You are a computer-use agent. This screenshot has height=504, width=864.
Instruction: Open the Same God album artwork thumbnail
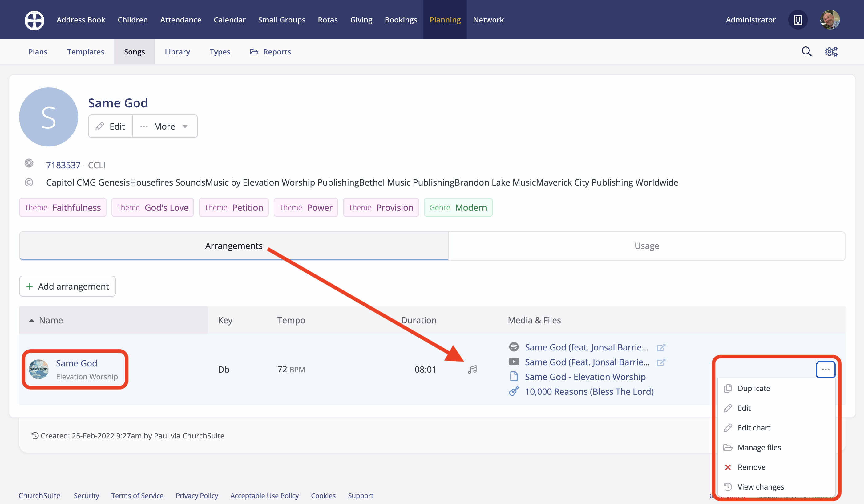pos(39,369)
